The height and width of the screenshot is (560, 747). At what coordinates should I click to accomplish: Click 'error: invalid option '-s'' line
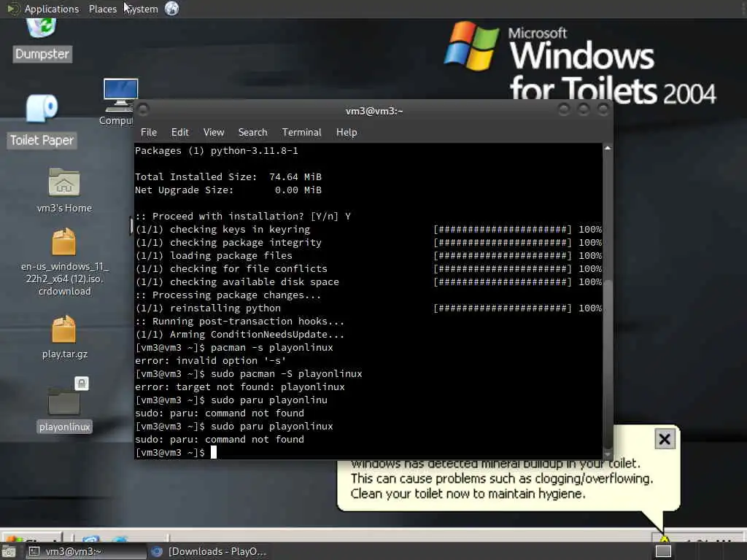coord(211,361)
